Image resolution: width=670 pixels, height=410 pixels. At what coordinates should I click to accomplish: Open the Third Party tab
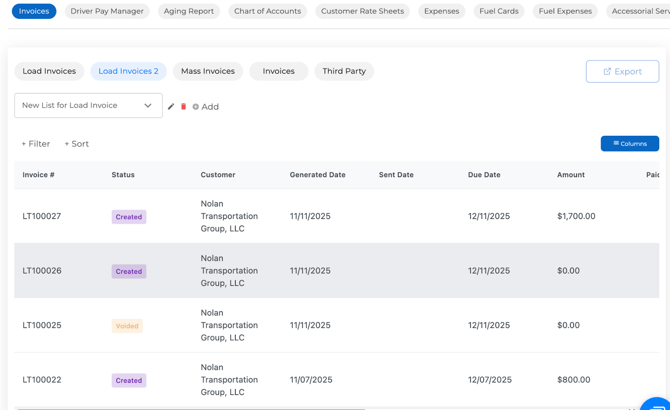(x=344, y=71)
